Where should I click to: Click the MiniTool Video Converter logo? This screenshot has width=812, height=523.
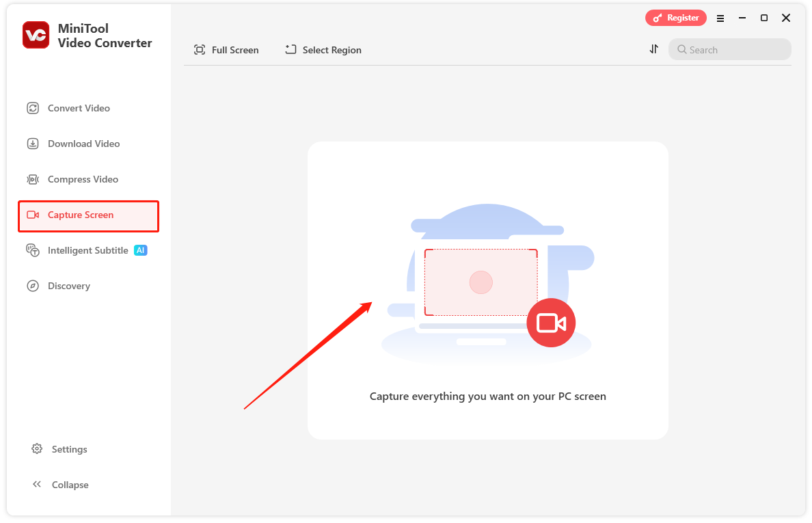pyautogui.click(x=36, y=35)
